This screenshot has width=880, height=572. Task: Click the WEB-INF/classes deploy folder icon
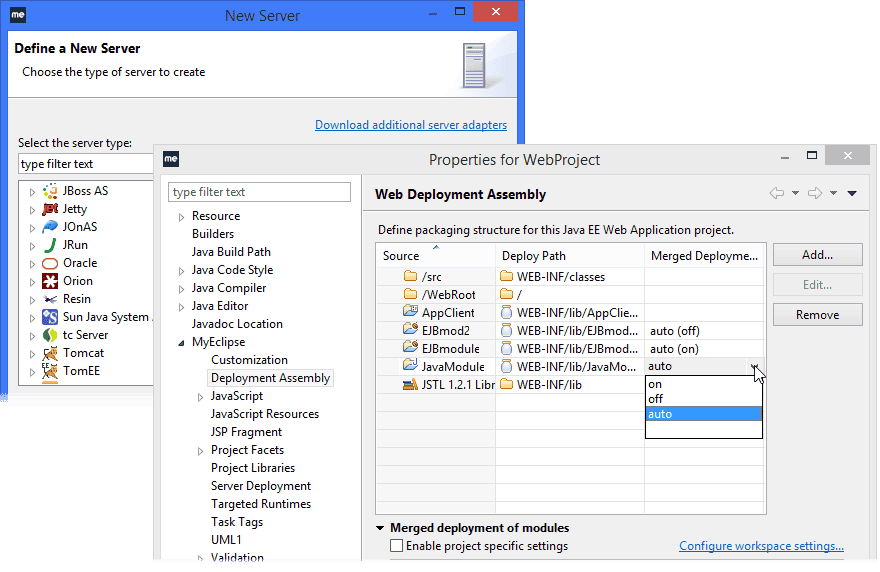tap(506, 276)
